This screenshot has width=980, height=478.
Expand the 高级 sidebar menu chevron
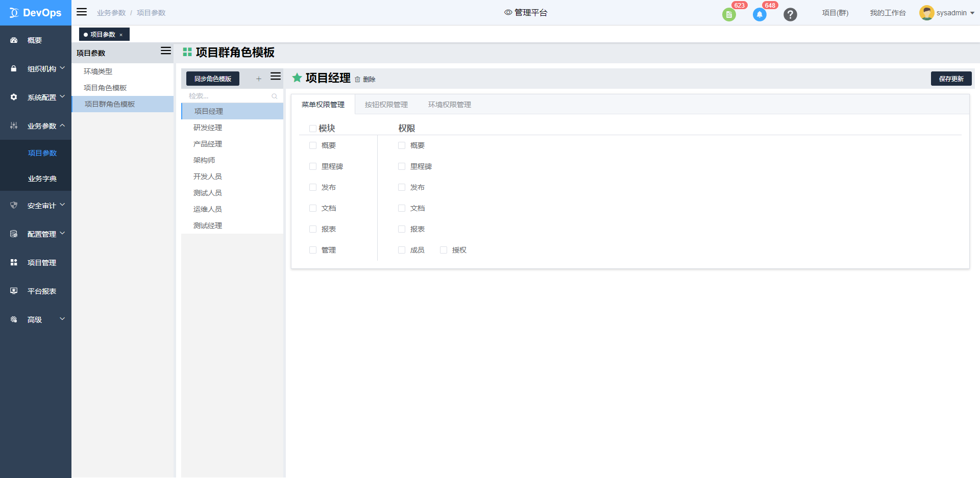click(62, 319)
